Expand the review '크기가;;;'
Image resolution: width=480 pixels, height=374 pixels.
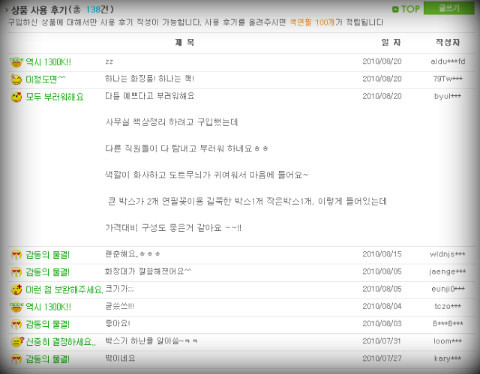(120, 289)
